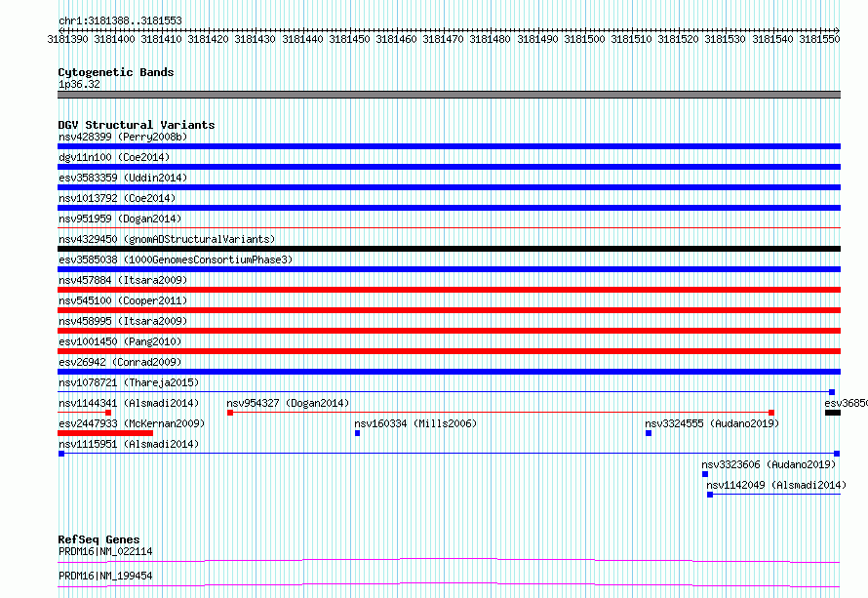This screenshot has height=598, width=868.
Task: Open the esv3583359 (Uddin2014) variant
Action: 123,178
